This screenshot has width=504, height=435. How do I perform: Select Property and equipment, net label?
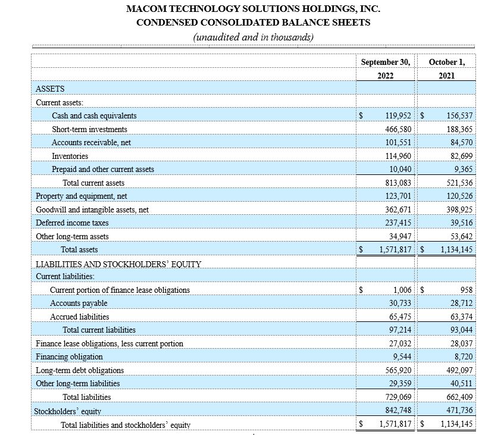82,196
